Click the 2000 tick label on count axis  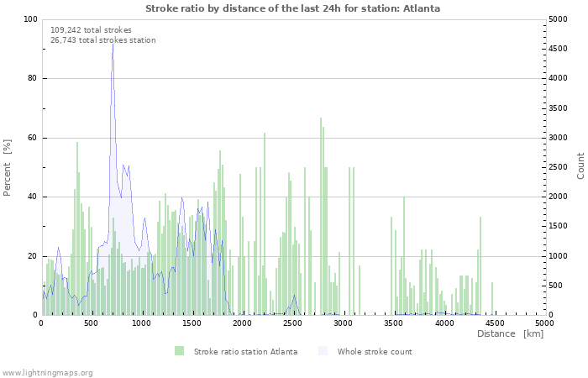point(558,197)
